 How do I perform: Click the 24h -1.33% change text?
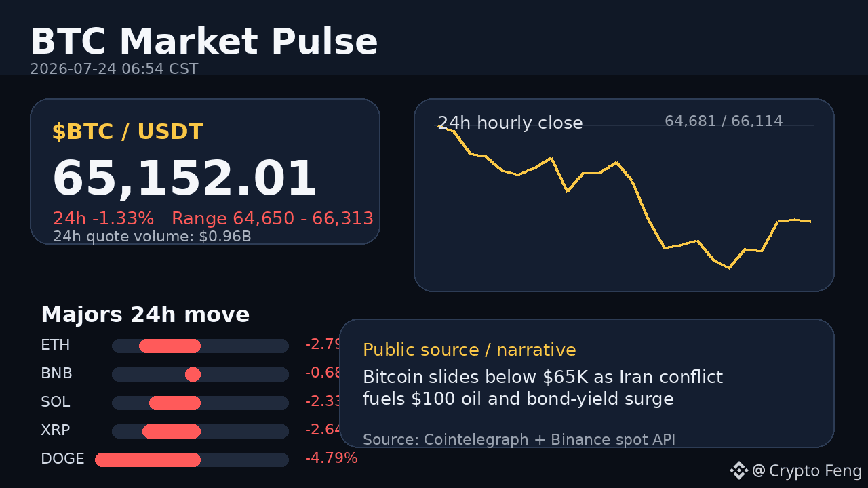pos(104,218)
